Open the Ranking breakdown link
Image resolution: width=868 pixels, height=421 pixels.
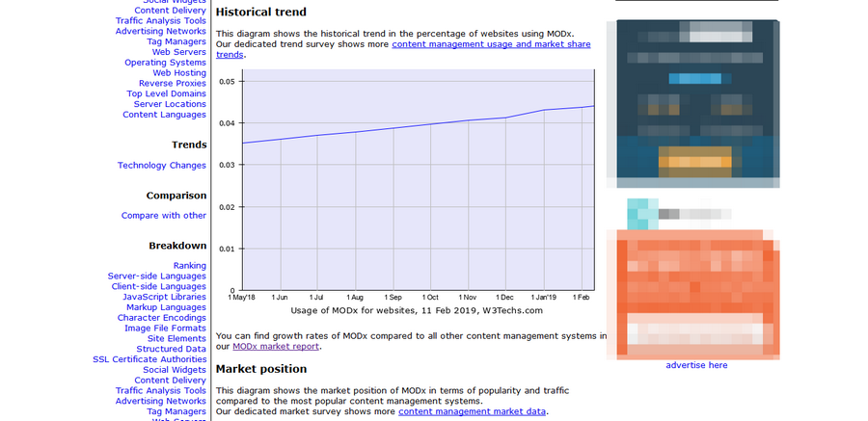point(189,266)
